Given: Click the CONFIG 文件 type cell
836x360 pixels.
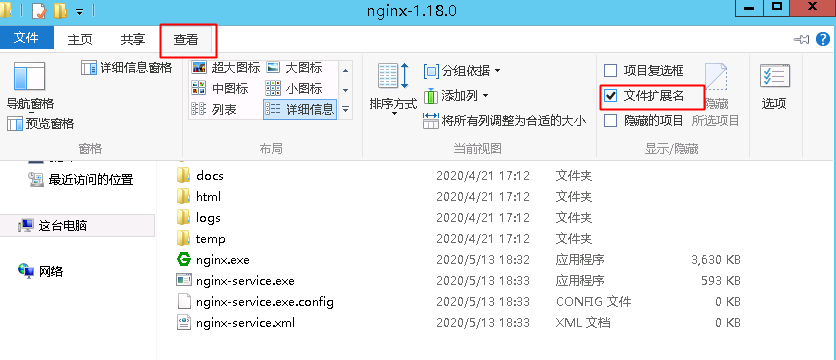Looking at the screenshot, I should pyautogui.click(x=593, y=302).
